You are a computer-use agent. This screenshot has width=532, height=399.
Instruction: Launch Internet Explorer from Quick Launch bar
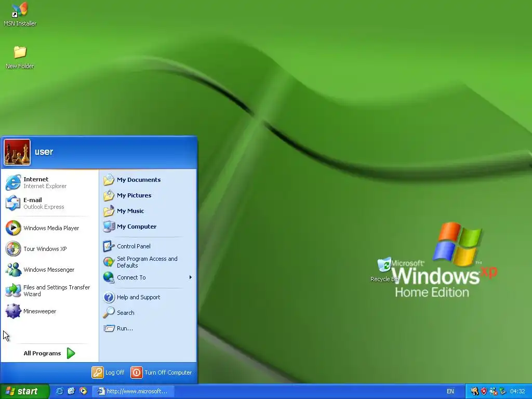59,391
